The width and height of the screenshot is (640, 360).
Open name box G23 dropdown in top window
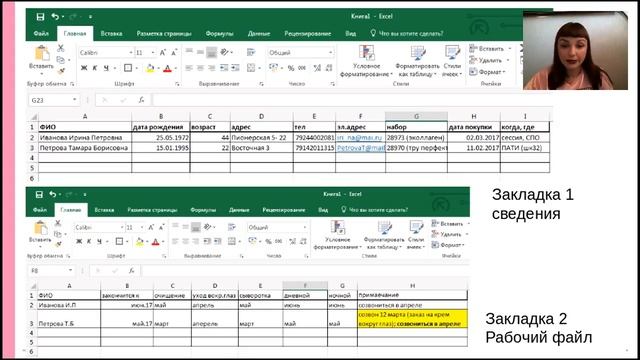click(x=74, y=100)
